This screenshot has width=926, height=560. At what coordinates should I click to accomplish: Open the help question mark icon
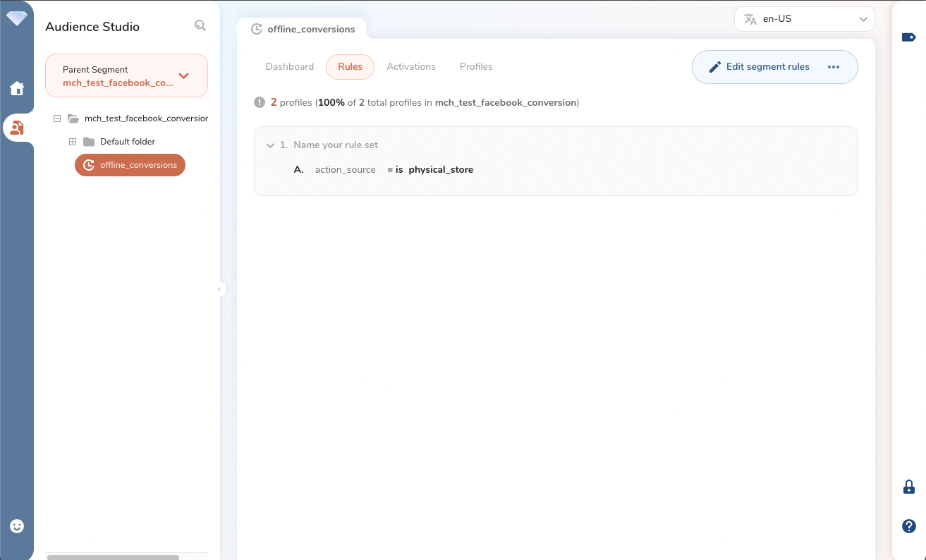click(909, 526)
